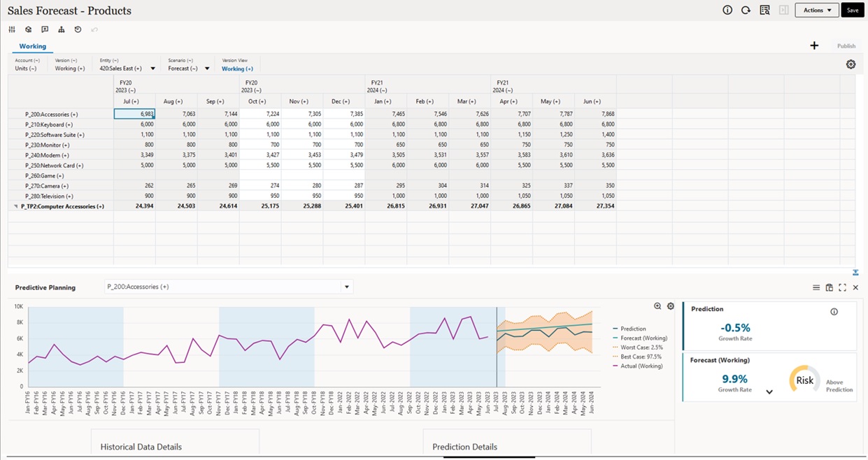Click the Save button
Screen dimensions: 868x460
click(x=852, y=10)
